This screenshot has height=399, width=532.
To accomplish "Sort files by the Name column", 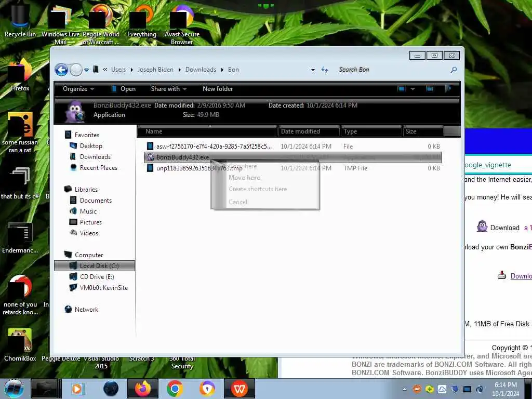I will pyautogui.click(x=207, y=131).
